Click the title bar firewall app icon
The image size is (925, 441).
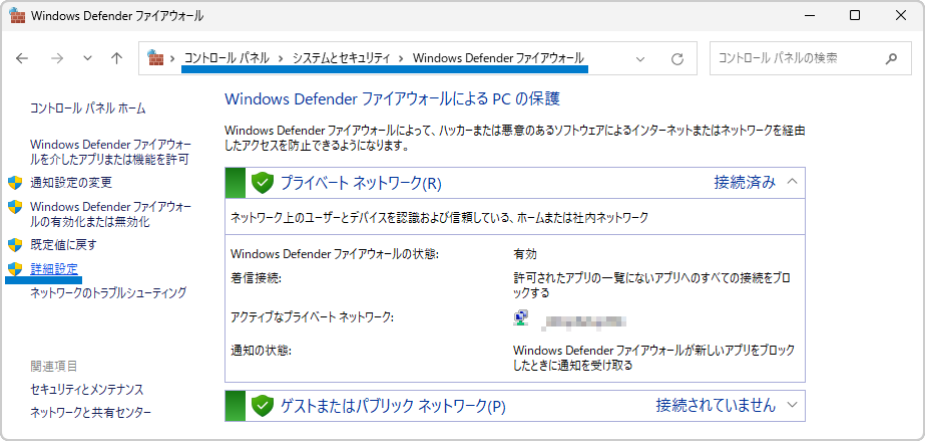(18, 16)
